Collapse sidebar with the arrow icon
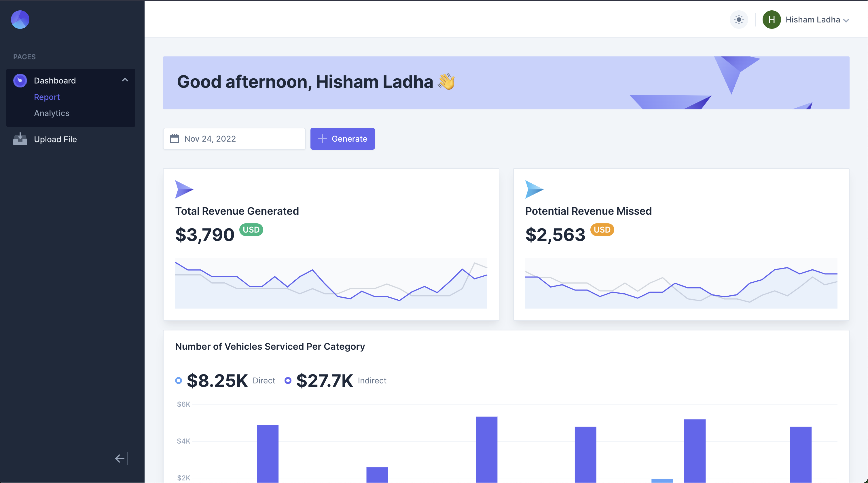The image size is (868, 483). [121, 459]
